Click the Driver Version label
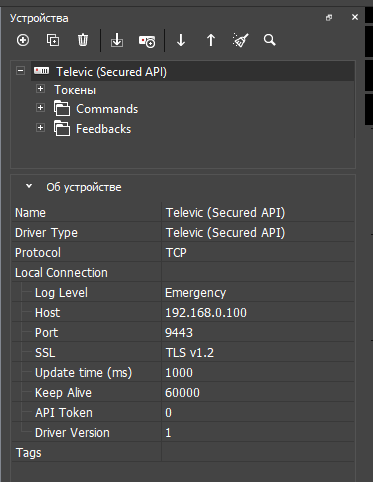This screenshot has width=373, height=482. pos(72,433)
